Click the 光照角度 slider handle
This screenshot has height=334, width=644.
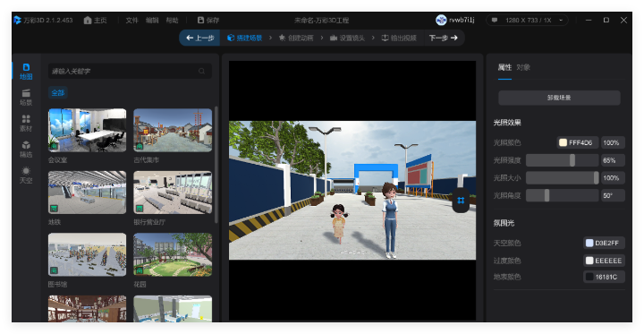(547, 195)
